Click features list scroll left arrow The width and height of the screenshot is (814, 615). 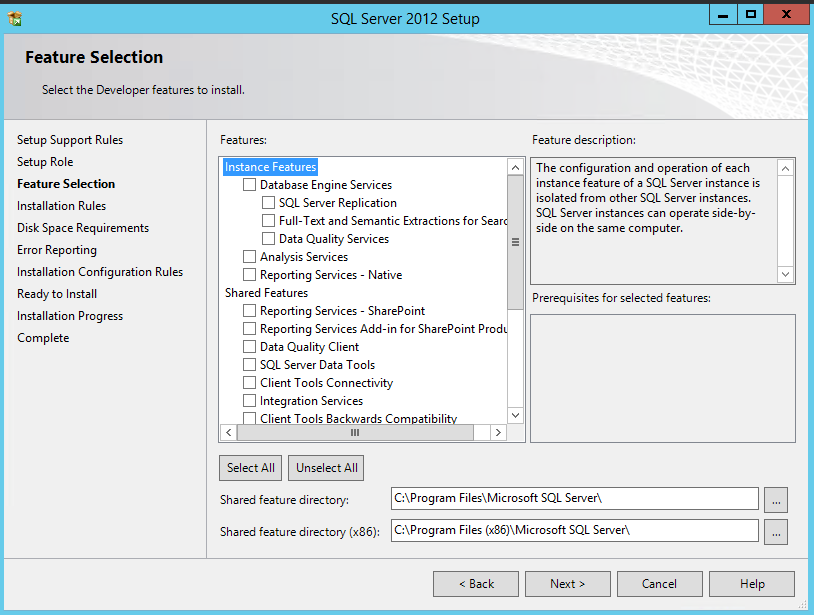coord(228,432)
